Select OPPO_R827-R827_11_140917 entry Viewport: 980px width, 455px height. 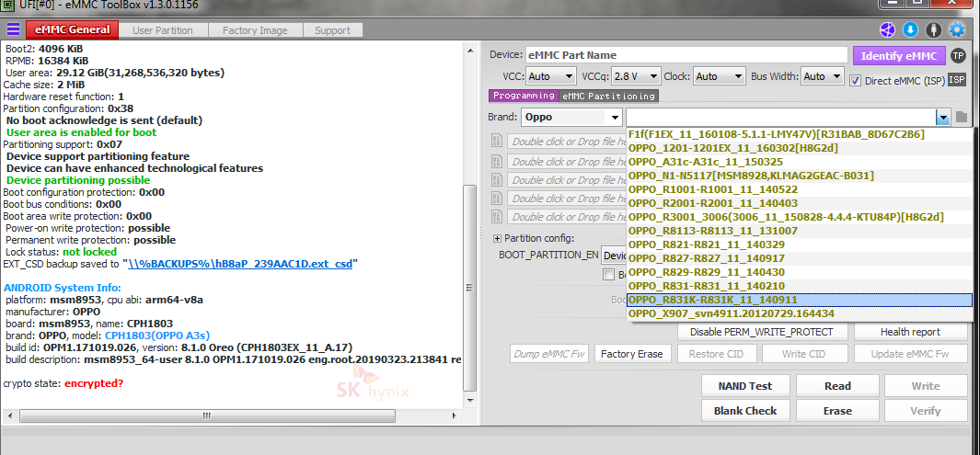pos(800,258)
